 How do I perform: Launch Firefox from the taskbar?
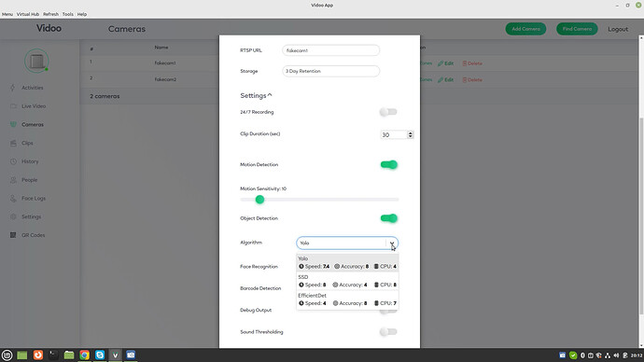coord(37,355)
